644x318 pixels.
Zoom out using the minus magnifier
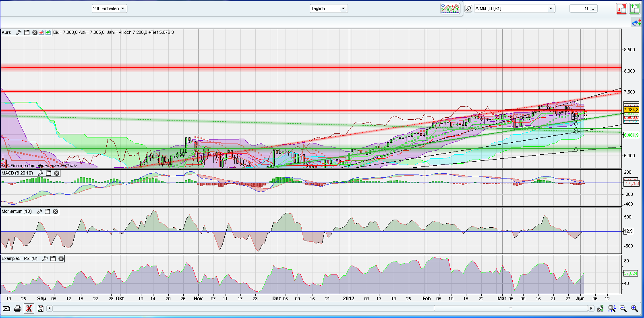pos(623,309)
